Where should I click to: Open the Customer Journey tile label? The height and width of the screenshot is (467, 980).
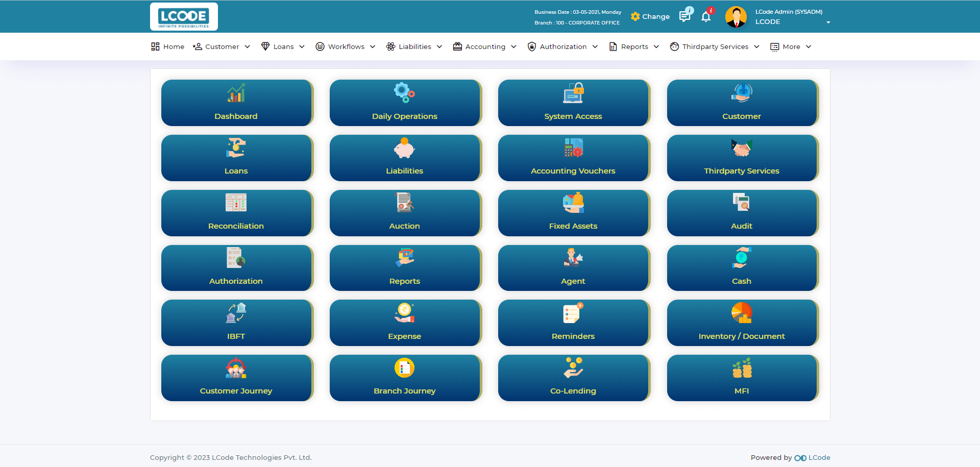tap(236, 391)
